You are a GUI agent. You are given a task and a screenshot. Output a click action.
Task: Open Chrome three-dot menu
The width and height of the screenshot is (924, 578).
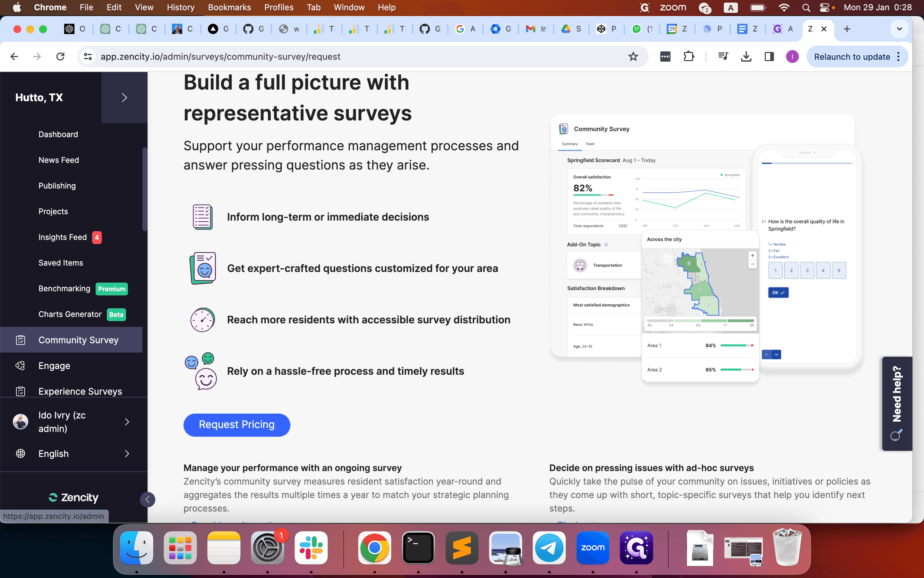[898, 57]
